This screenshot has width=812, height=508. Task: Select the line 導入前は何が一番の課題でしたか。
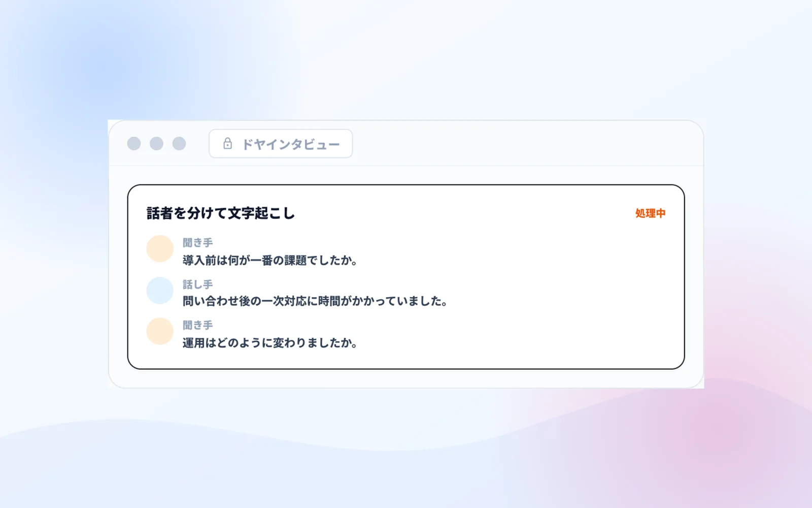270,261
